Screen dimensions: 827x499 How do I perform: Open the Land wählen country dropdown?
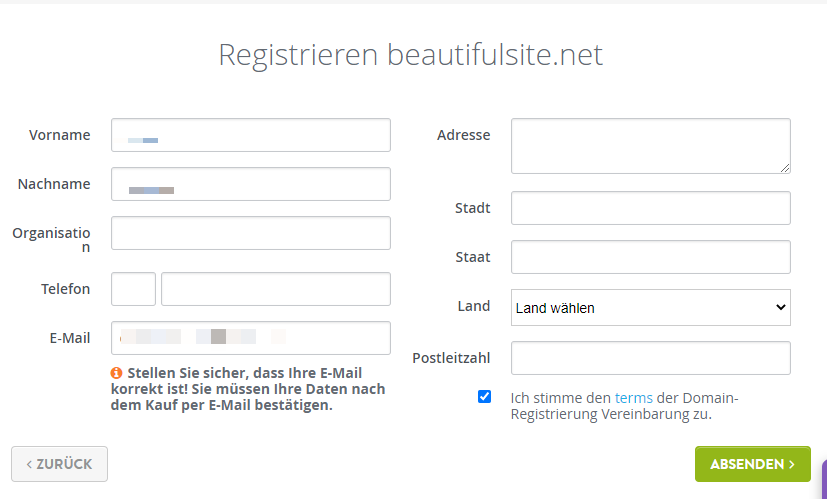[x=650, y=308]
